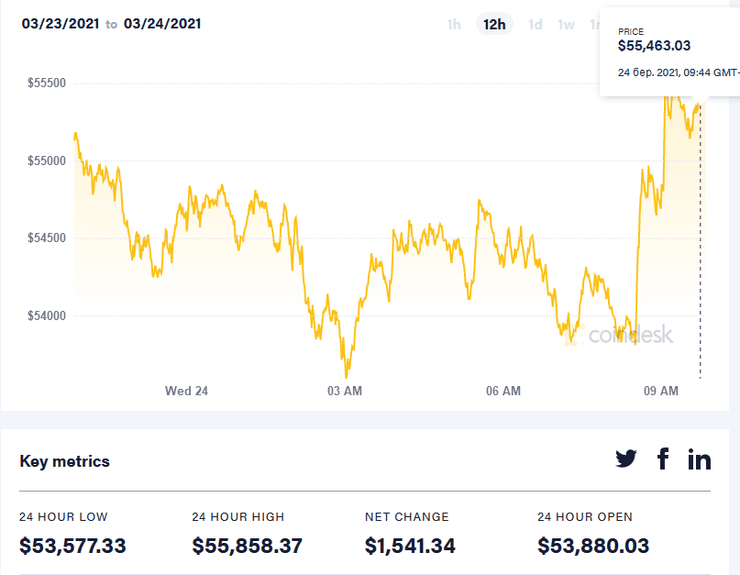Switch chart range to 1h
Viewport: 740px width, 575px height.
pyautogui.click(x=454, y=24)
